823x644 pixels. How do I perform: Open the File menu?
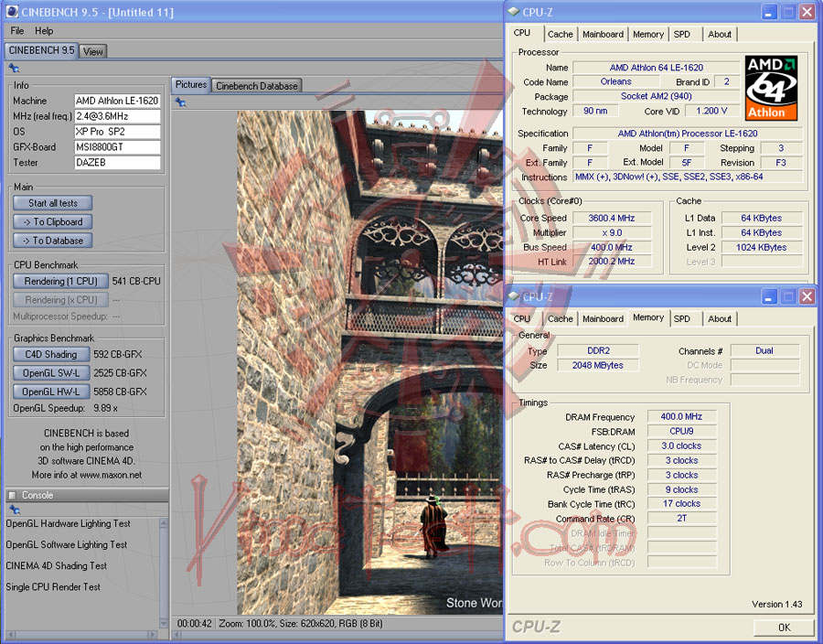17,31
